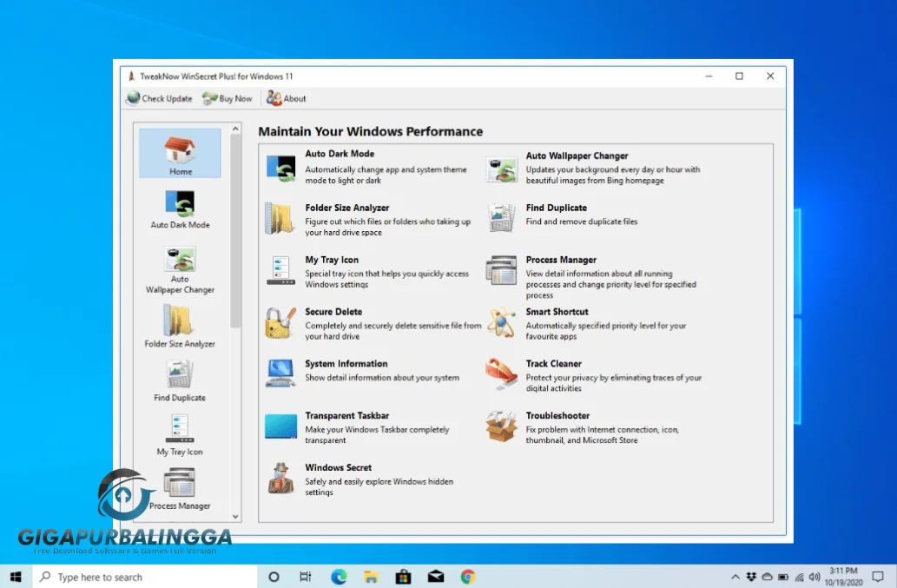Click Check Update in the toolbar
Image resolution: width=897 pixels, height=588 pixels.
160,98
